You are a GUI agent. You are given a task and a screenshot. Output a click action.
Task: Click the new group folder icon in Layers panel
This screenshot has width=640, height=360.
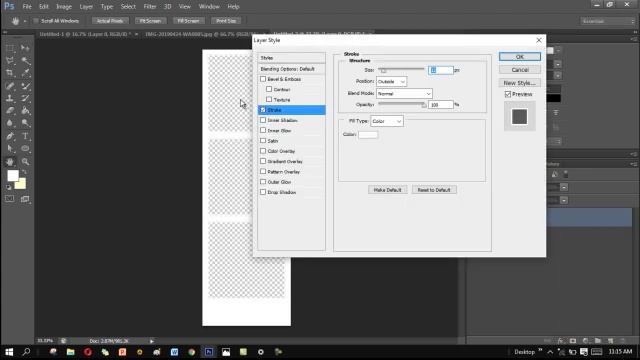click(x=598, y=340)
